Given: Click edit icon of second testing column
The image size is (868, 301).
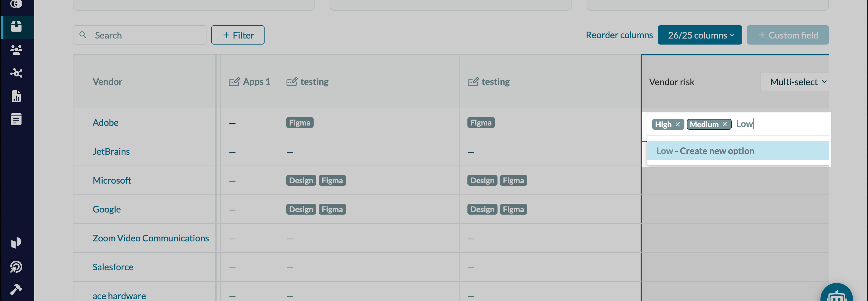Looking at the screenshot, I should (x=473, y=82).
